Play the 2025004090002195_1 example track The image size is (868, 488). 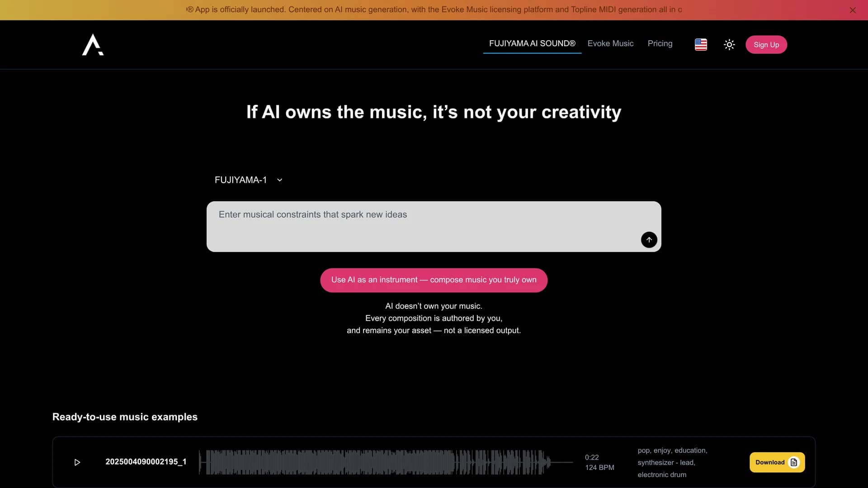click(77, 462)
